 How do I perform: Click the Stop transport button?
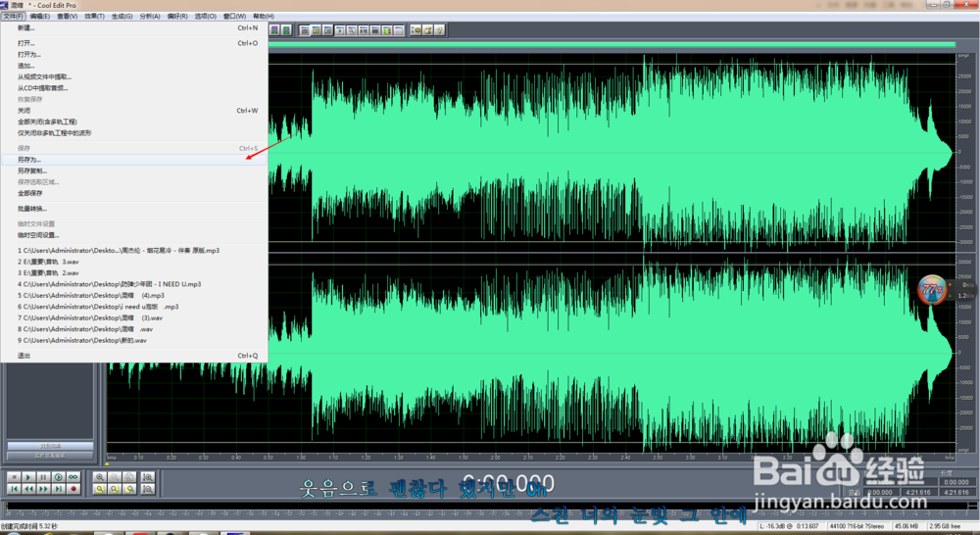point(14,477)
